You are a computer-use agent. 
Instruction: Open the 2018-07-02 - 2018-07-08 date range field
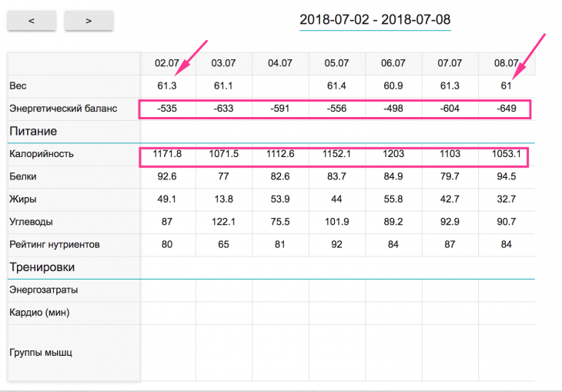pos(375,19)
